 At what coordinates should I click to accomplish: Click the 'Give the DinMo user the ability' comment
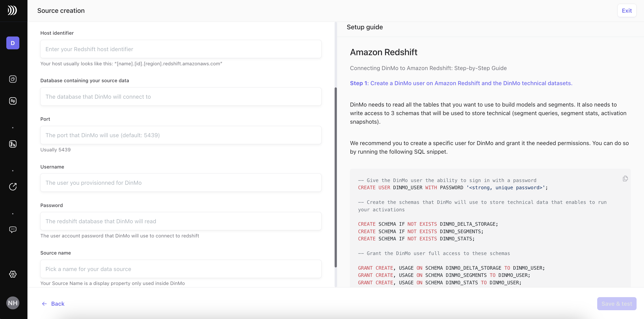pos(447,180)
